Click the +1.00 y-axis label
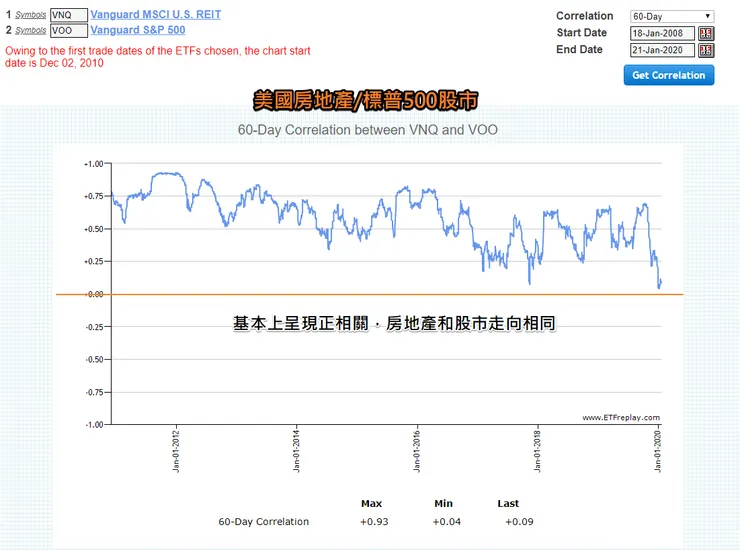The width and height of the screenshot is (740, 550). click(93, 164)
